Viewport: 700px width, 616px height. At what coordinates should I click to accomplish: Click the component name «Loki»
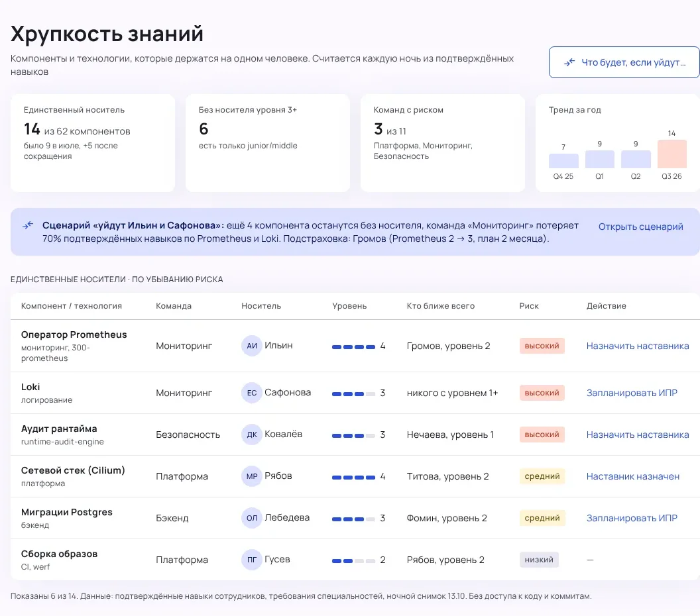(x=30, y=387)
